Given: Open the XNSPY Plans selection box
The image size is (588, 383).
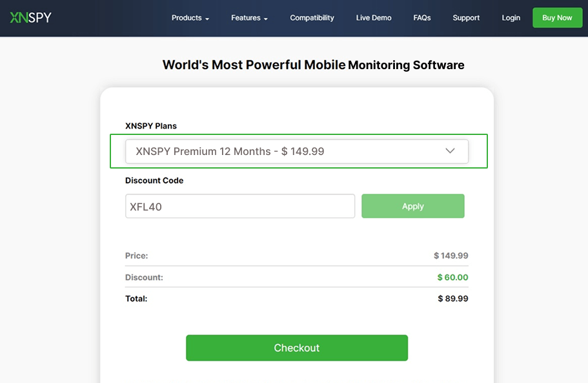Looking at the screenshot, I should (x=296, y=151).
